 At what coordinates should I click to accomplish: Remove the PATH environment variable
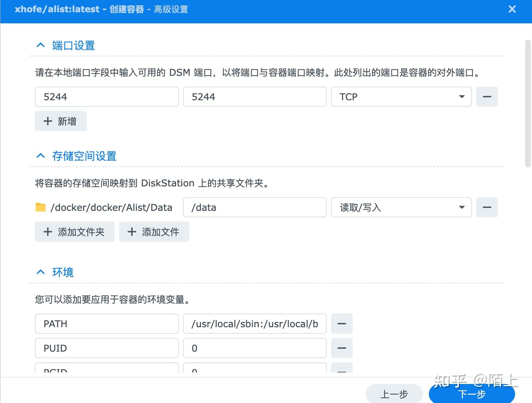click(x=341, y=324)
